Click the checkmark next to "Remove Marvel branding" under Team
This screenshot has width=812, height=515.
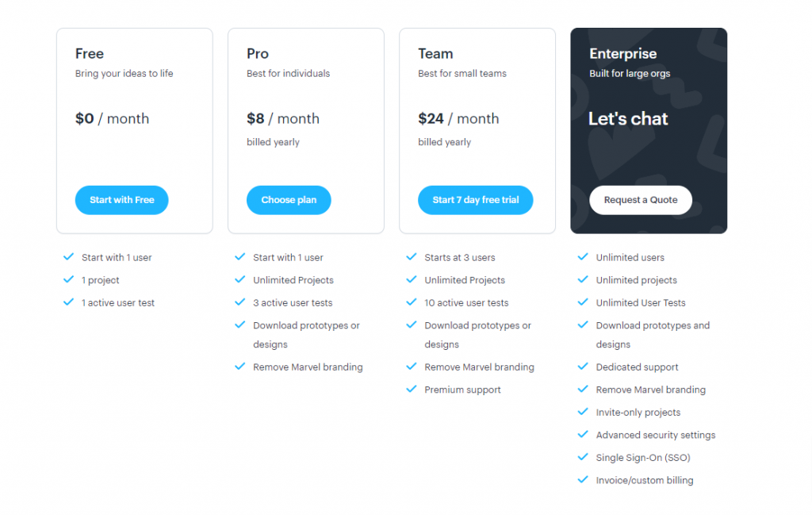coord(411,367)
